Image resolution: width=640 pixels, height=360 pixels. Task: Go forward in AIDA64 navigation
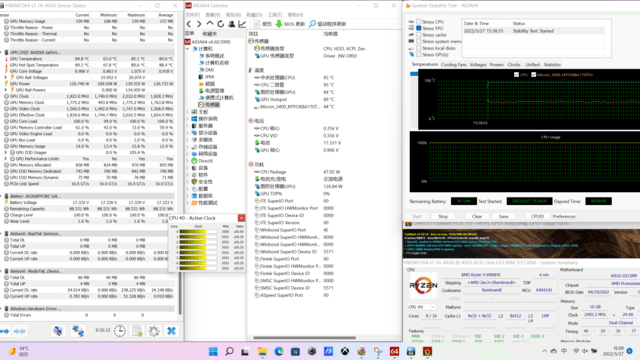pyautogui.click(x=199, y=24)
